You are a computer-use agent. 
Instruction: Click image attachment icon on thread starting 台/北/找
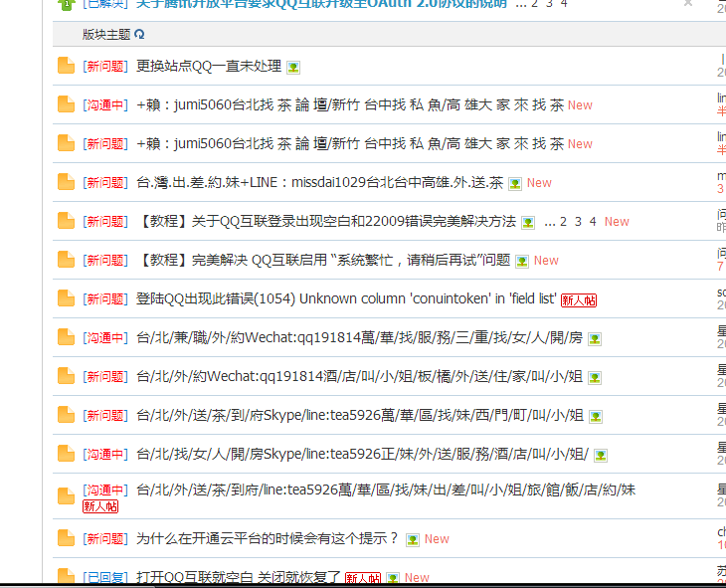[601, 456]
